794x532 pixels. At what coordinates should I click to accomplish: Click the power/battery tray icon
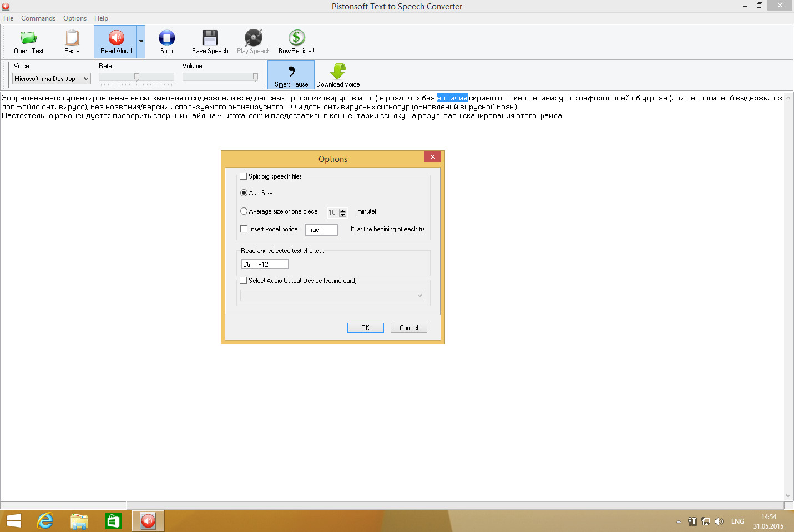[692, 521]
